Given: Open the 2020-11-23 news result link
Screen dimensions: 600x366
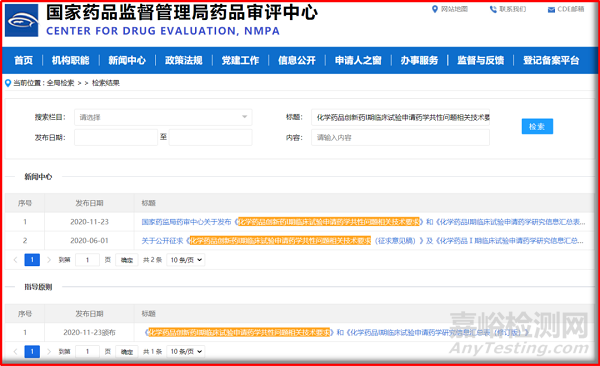Looking at the screenshot, I should click(x=363, y=222).
